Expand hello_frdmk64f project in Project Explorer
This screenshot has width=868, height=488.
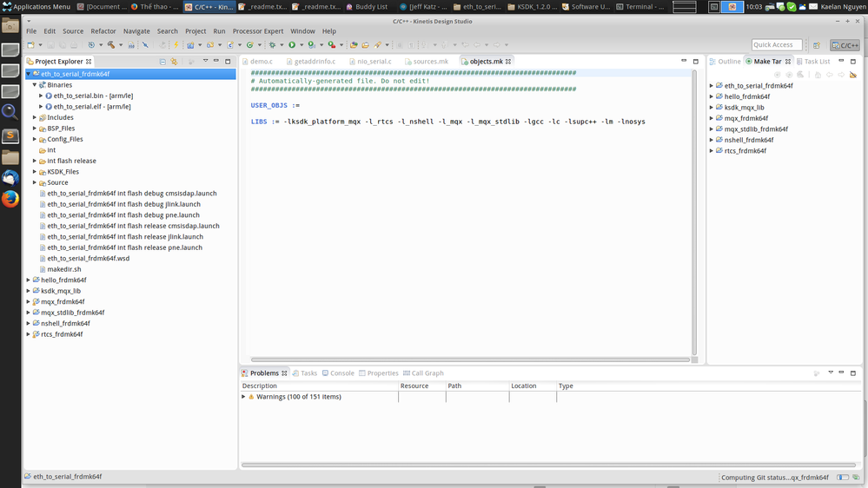point(29,280)
